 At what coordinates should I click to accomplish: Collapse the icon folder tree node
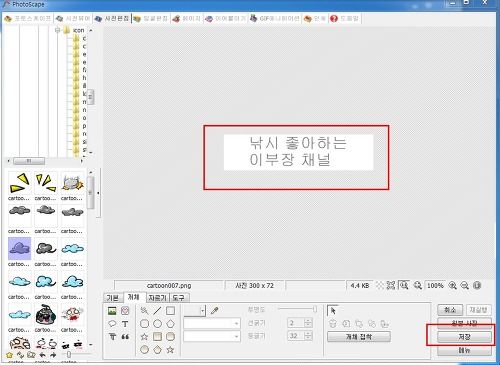[x=57, y=30]
